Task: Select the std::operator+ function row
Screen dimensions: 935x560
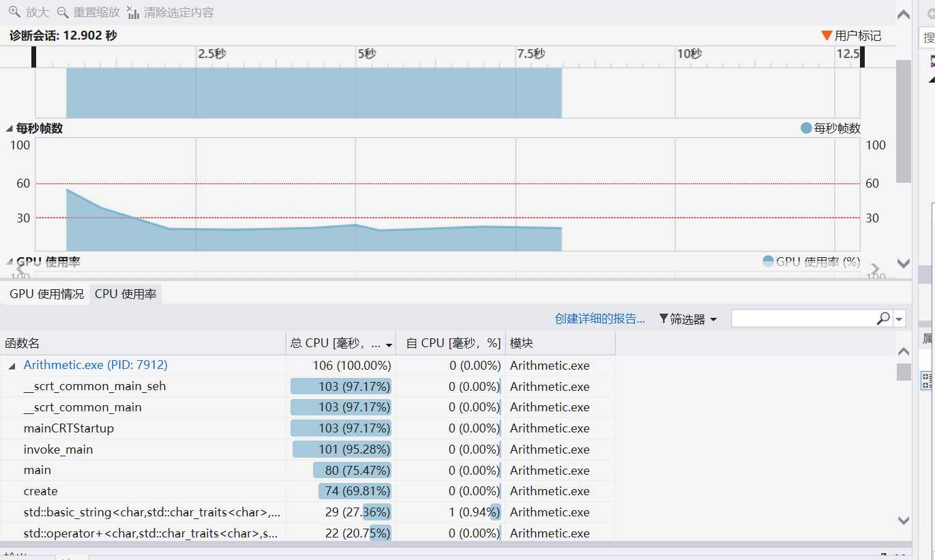Action: click(x=308, y=533)
